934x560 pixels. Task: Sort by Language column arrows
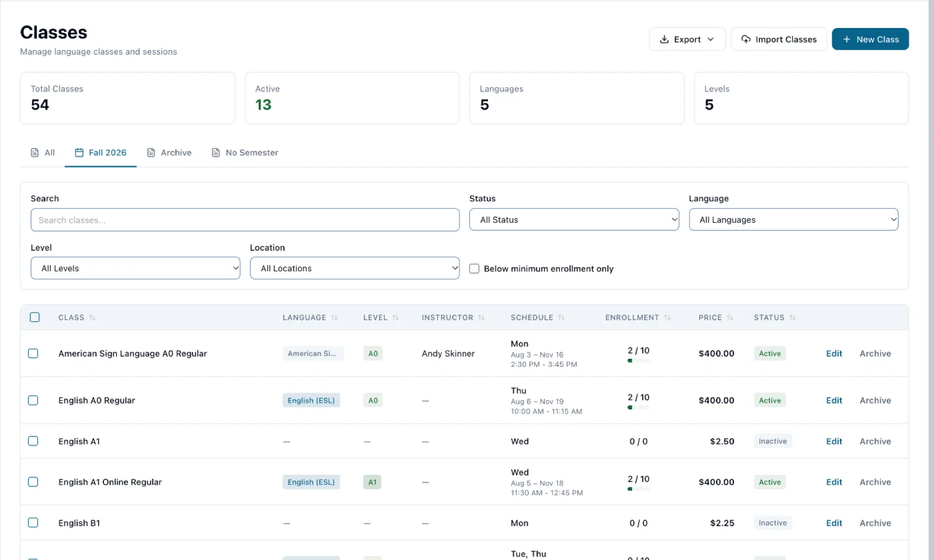(x=334, y=318)
